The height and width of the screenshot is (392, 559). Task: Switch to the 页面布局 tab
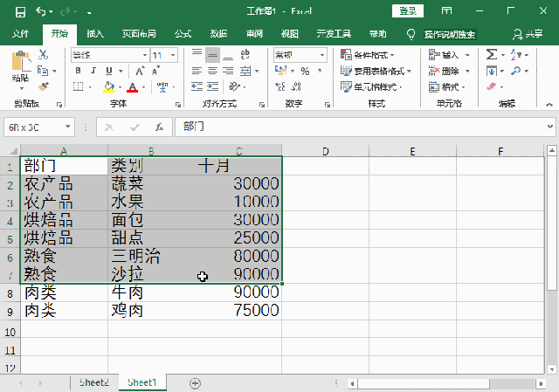click(139, 34)
